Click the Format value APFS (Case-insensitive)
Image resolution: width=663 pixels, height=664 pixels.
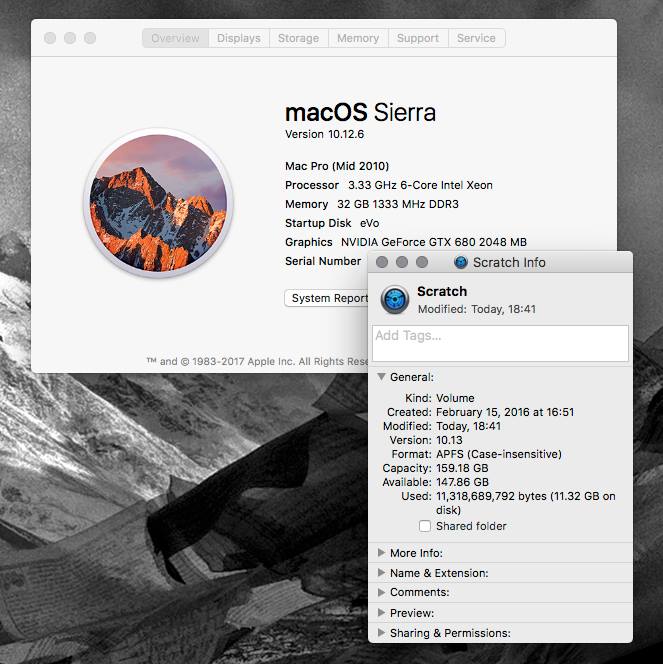tap(499, 454)
